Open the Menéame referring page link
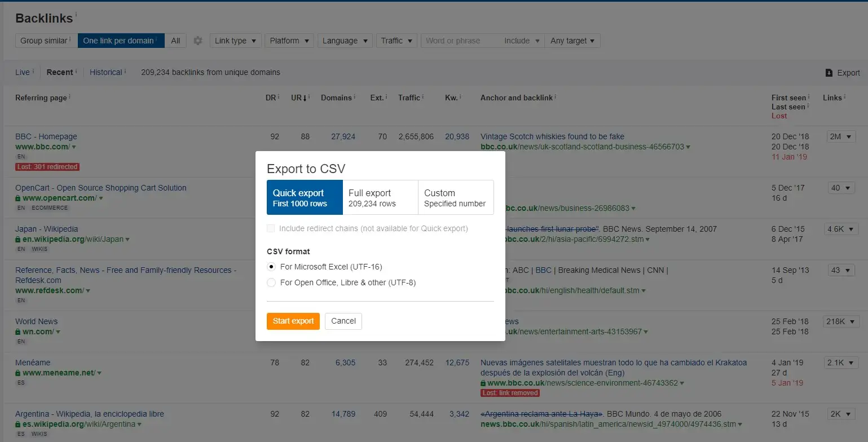868x442 pixels. (x=33, y=363)
